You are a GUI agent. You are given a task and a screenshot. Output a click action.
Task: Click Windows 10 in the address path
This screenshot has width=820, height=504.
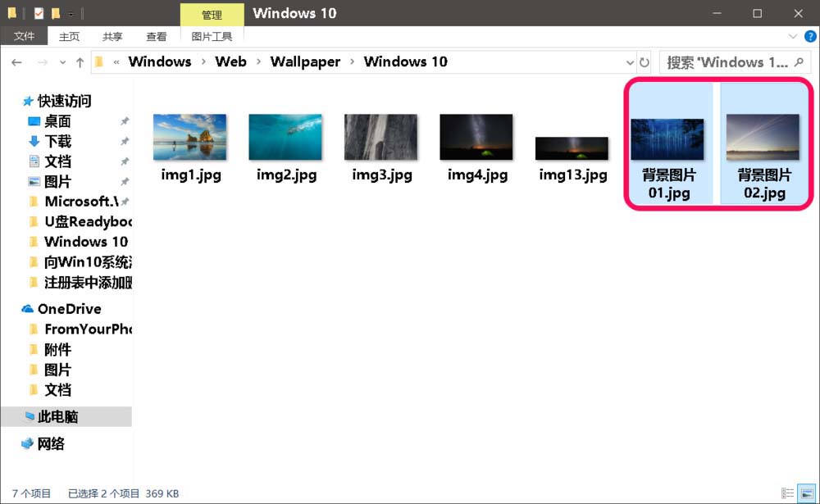[406, 61]
